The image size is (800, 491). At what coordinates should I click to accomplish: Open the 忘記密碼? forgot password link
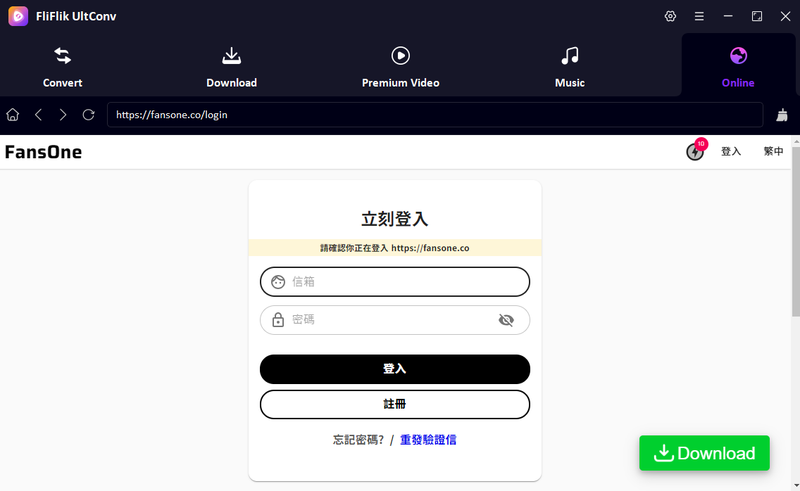[358, 440]
